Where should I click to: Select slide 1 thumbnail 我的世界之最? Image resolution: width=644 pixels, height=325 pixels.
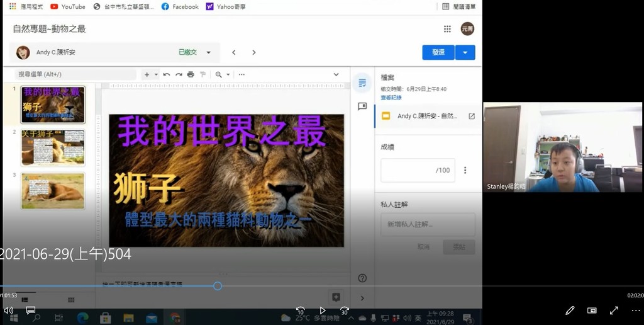53,105
